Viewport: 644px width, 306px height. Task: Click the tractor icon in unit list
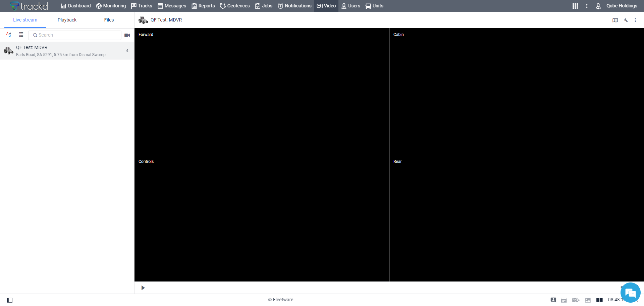coord(9,51)
